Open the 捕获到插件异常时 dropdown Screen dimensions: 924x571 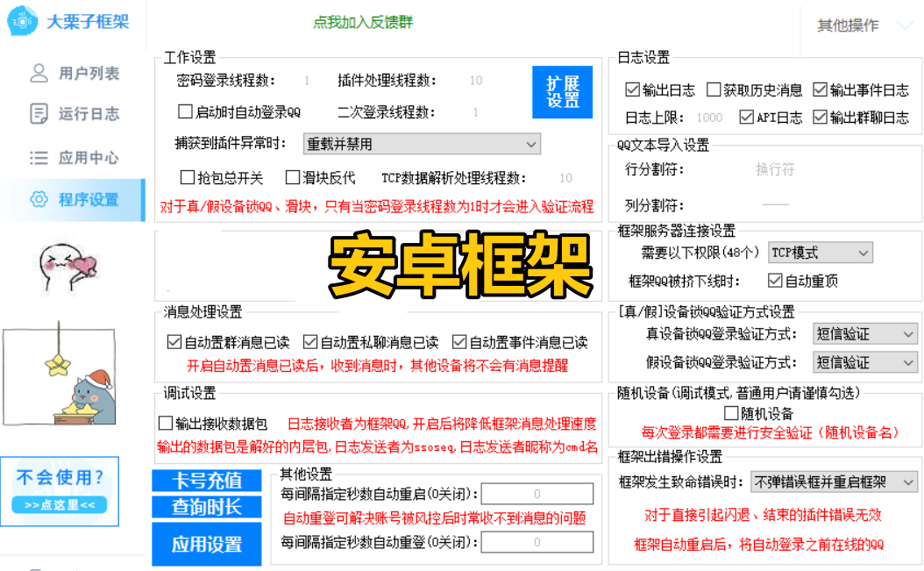point(422,144)
